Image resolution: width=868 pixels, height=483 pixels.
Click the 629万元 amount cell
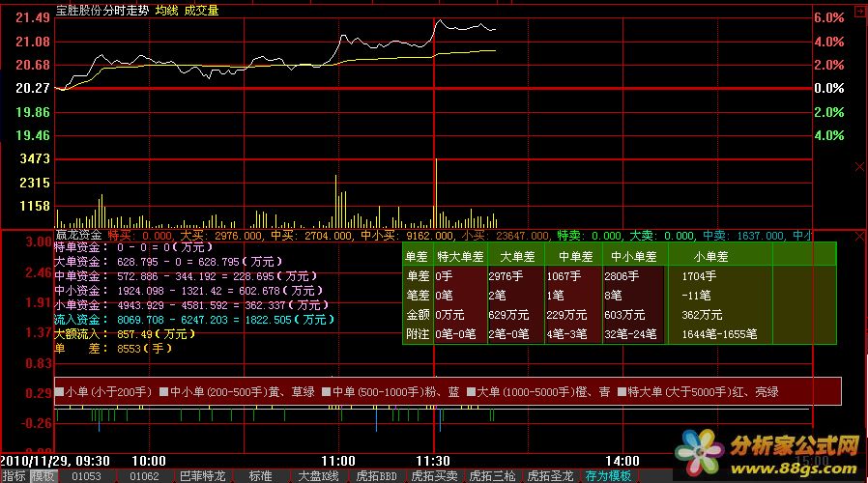[508, 315]
